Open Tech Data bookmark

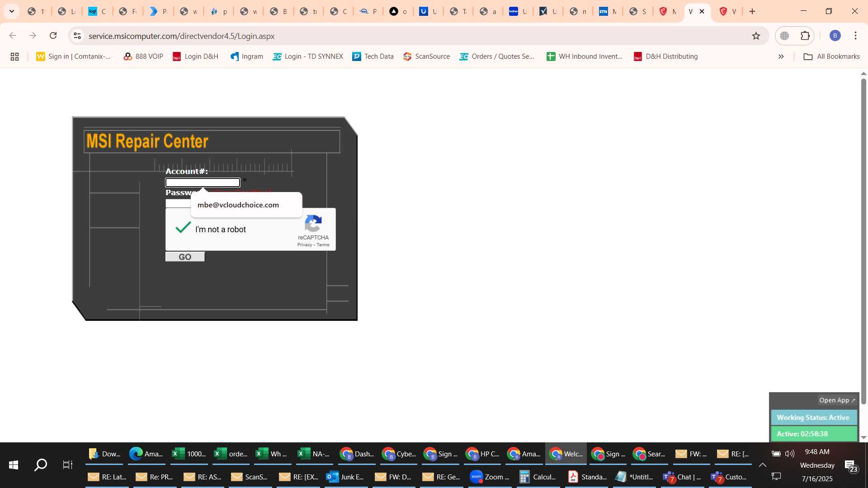click(373, 56)
